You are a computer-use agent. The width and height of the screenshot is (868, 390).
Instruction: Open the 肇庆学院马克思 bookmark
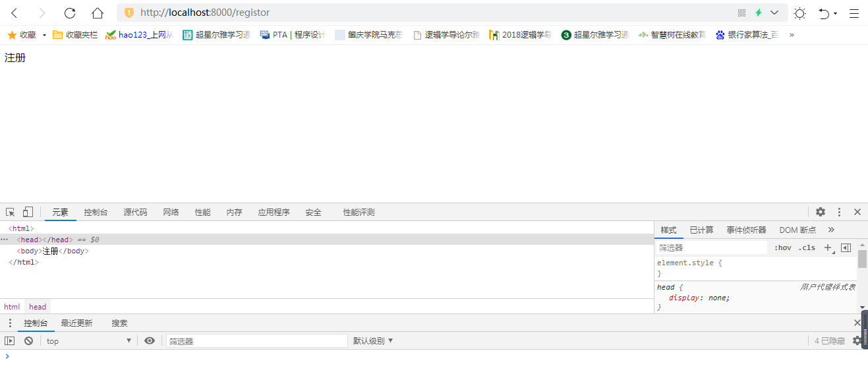(368, 35)
